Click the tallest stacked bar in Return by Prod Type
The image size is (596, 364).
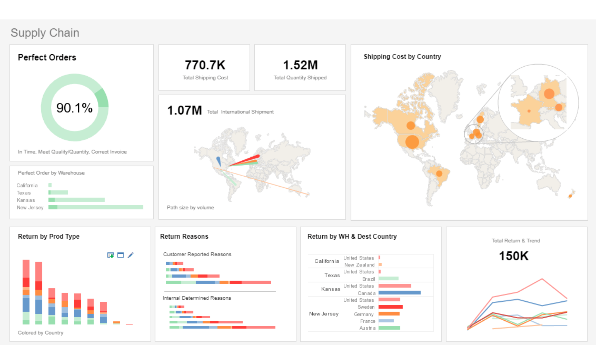click(26, 291)
